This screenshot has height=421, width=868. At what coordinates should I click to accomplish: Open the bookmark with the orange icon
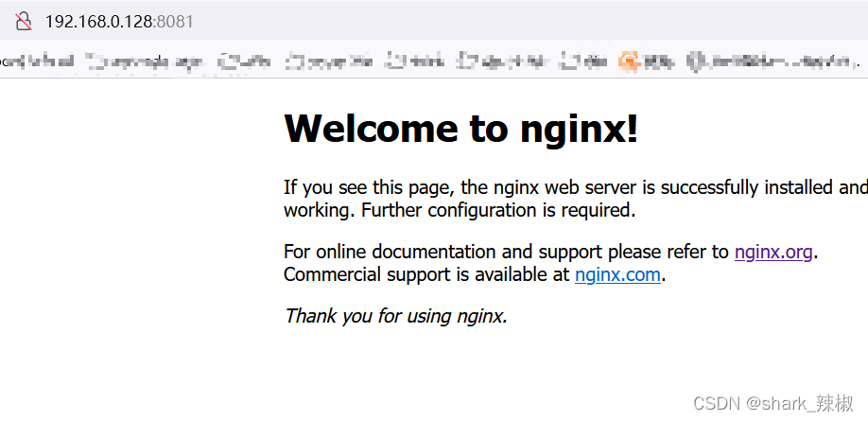tap(647, 61)
